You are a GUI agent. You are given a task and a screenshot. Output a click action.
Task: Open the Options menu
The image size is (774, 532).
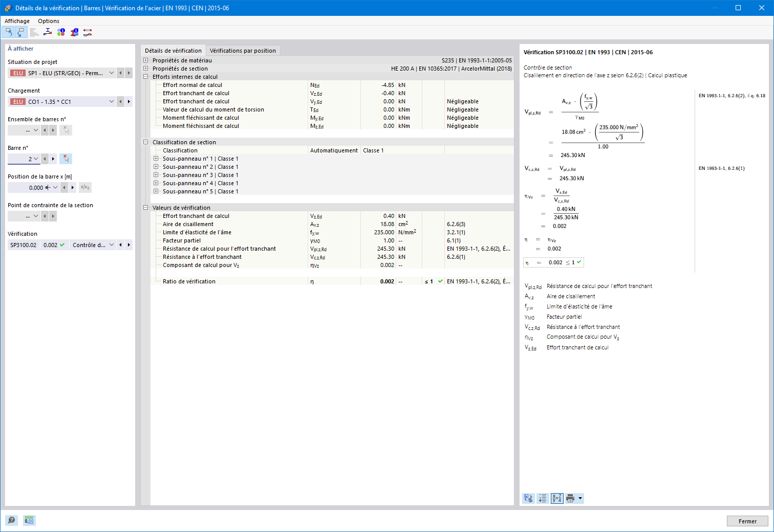click(x=49, y=21)
